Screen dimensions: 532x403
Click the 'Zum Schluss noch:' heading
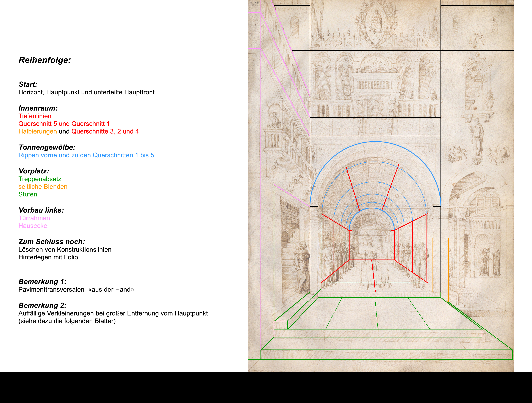[x=52, y=242]
